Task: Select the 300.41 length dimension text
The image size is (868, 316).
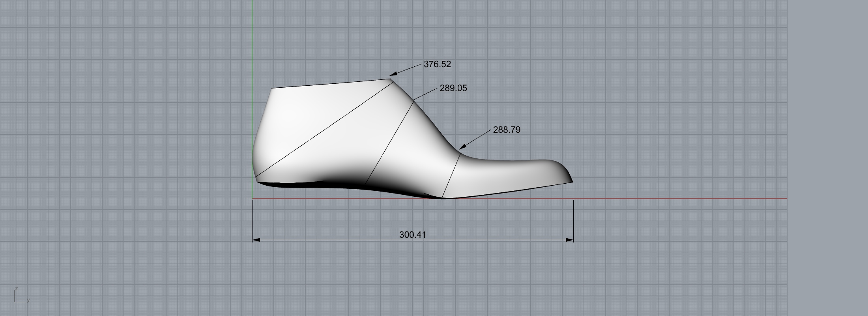Action: pos(413,235)
